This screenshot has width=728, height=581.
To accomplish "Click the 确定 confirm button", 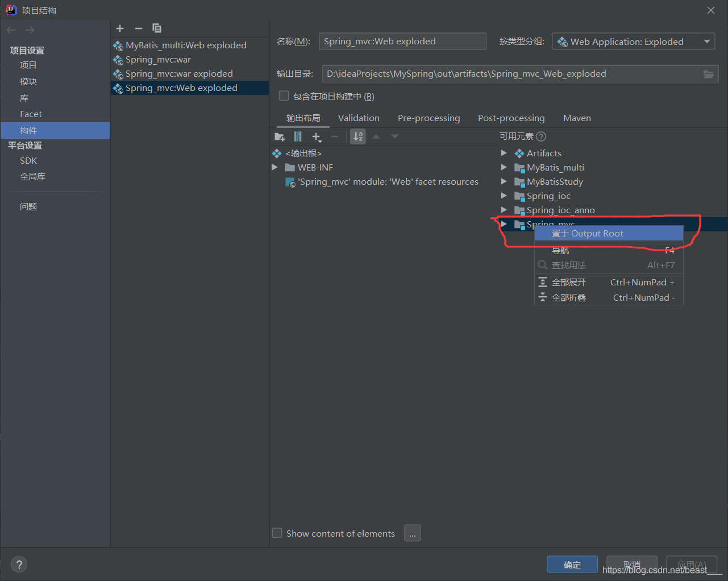I will point(572,565).
